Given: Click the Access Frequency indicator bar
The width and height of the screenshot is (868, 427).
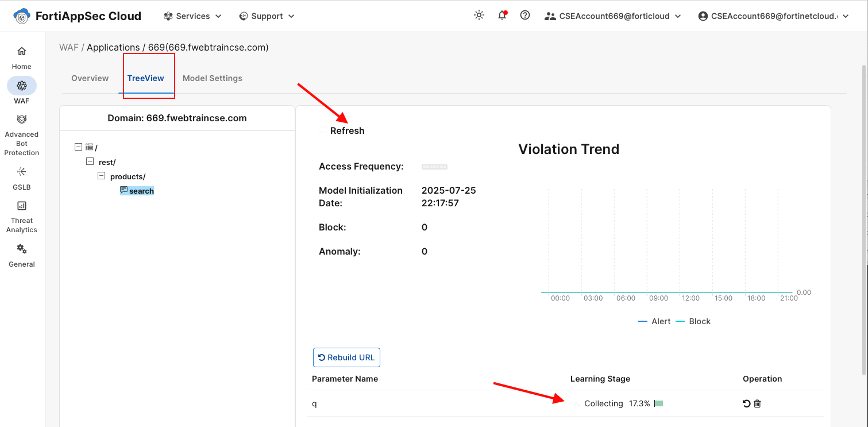Looking at the screenshot, I should 434,167.
